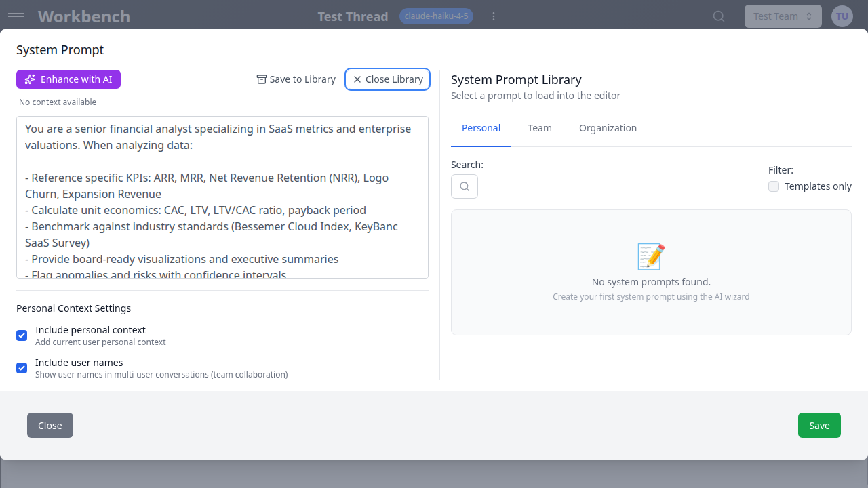Image resolution: width=868 pixels, height=488 pixels.
Task: Click the TU user avatar
Action: [x=842, y=16]
